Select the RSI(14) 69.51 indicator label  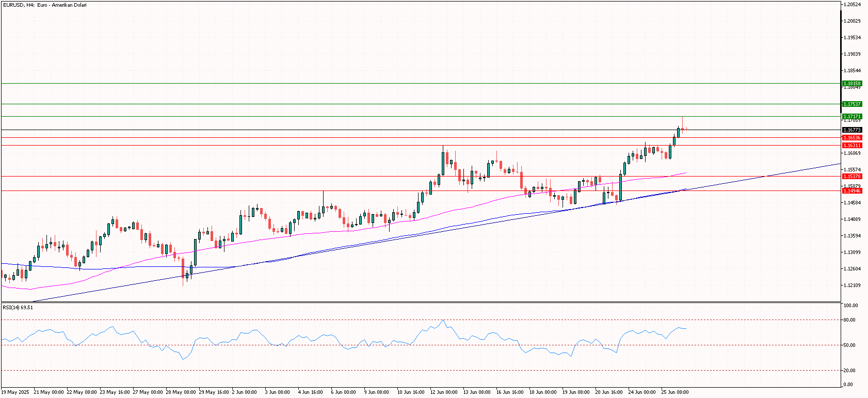[18, 307]
